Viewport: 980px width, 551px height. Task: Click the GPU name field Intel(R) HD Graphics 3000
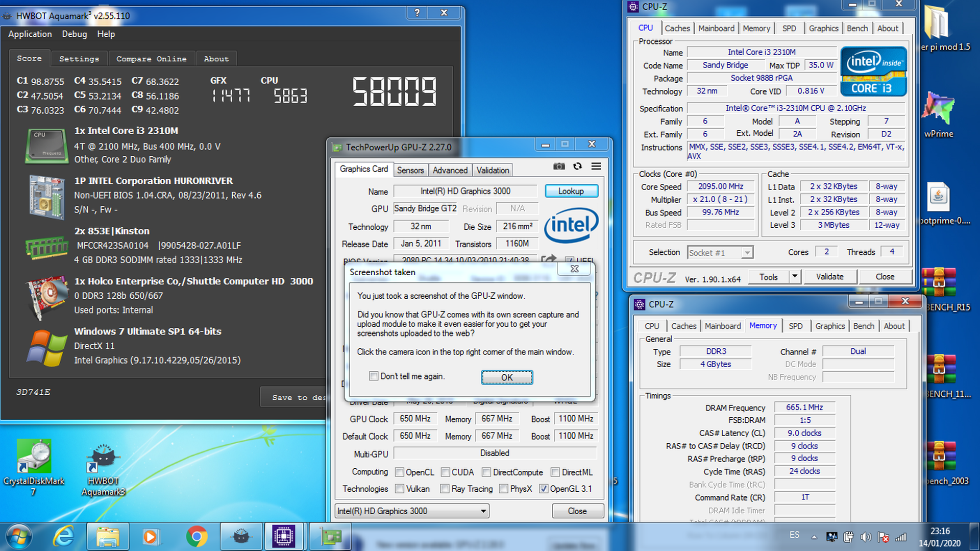point(465,191)
